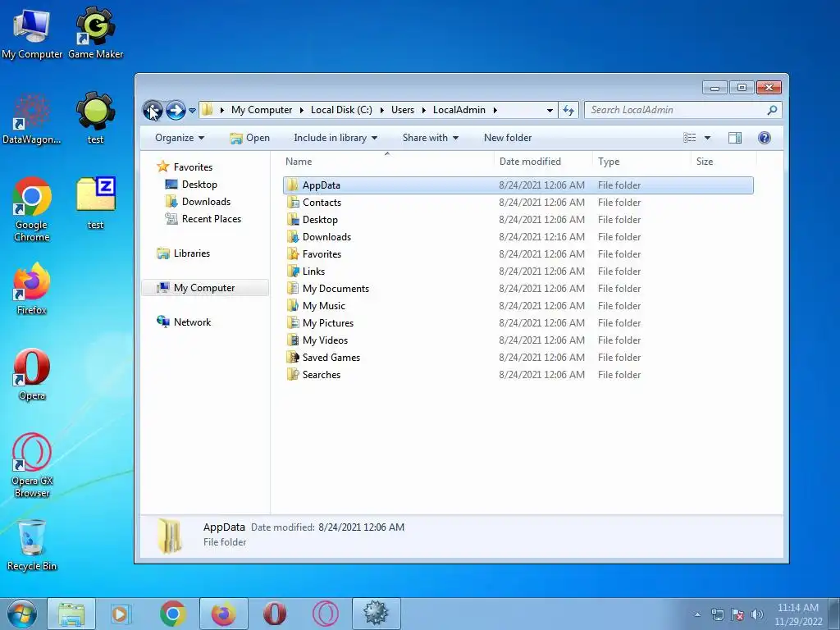
Task: Select the Favorites folder in file list
Action: click(322, 254)
